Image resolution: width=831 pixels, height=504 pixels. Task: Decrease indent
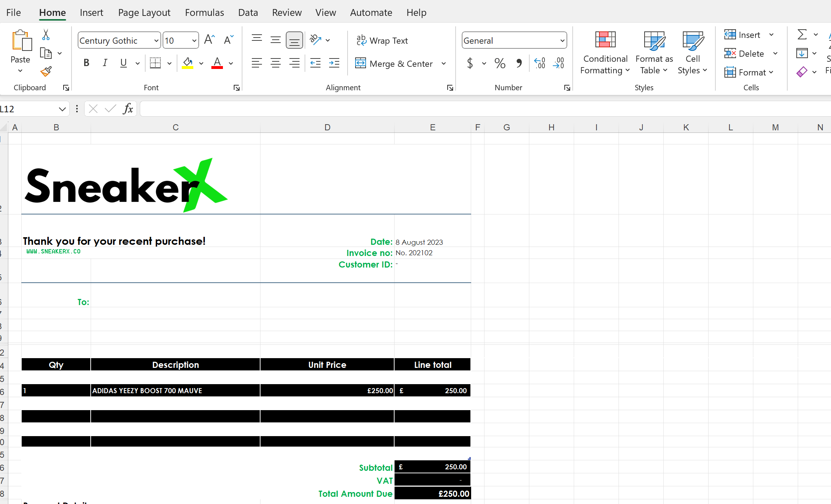point(315,63)
